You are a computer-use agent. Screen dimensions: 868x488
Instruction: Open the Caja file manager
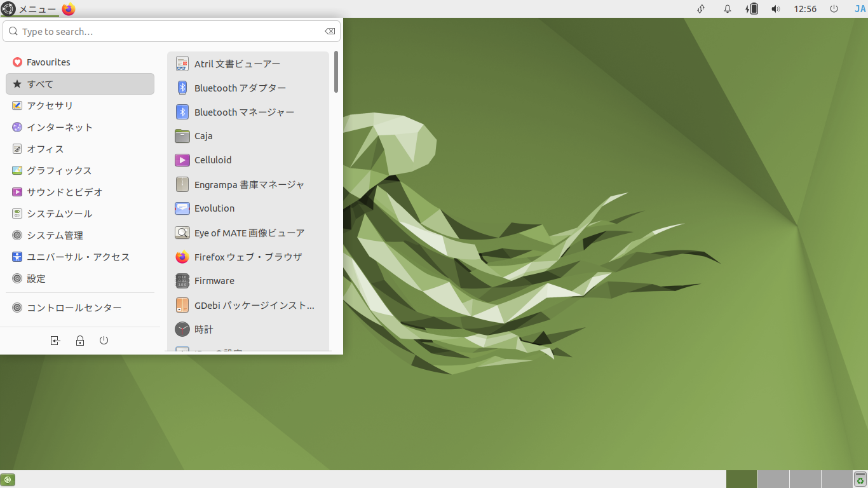click(248, 136)
